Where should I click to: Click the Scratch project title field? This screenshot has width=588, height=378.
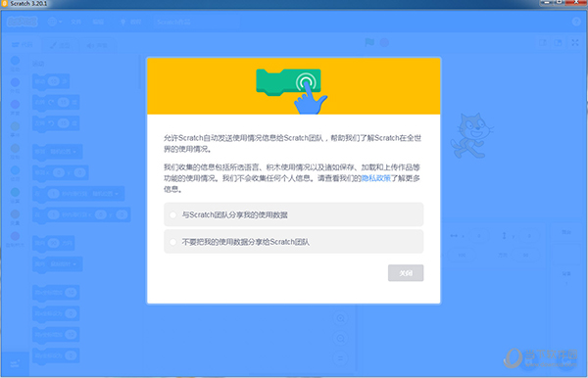(197, 23)
